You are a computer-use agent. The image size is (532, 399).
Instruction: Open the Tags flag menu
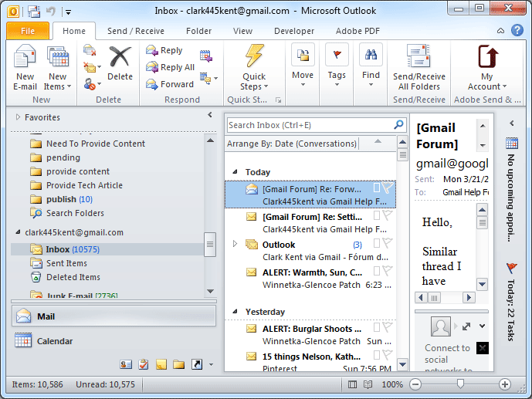[x=337, y=65]
